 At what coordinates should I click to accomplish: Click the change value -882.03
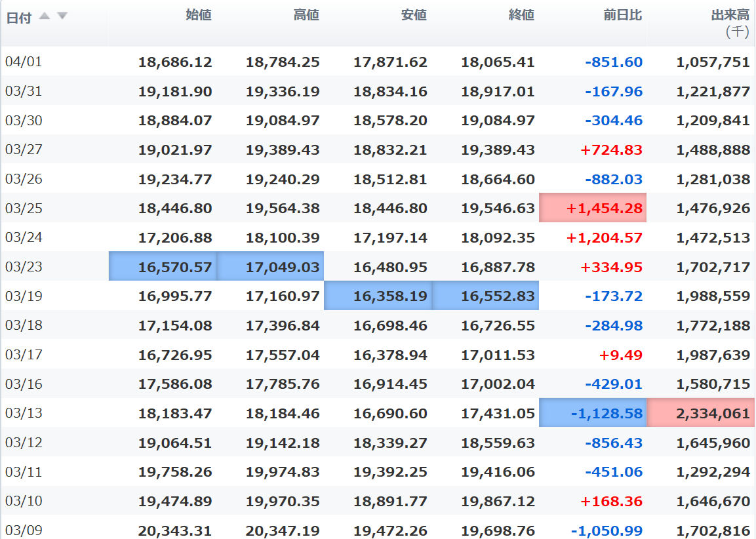[613, 180]
